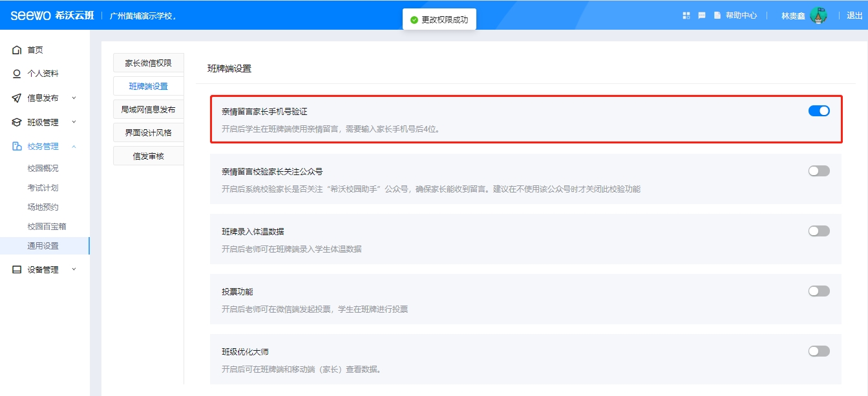Click username 林贵鑫 in header
868x396 pixels.
tap(793, 16)
